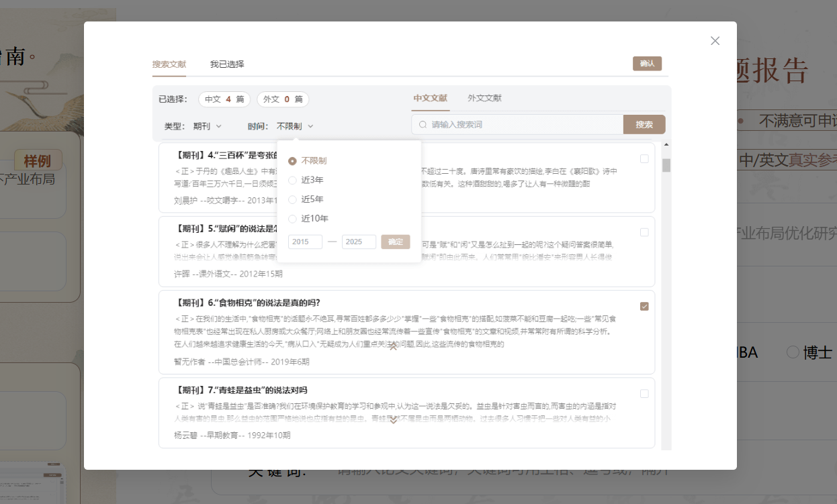Open the 类型 期刊 dropdown
Image resolution: width=837 pixels, height=504 pixels.
click(x=208, y=126)
